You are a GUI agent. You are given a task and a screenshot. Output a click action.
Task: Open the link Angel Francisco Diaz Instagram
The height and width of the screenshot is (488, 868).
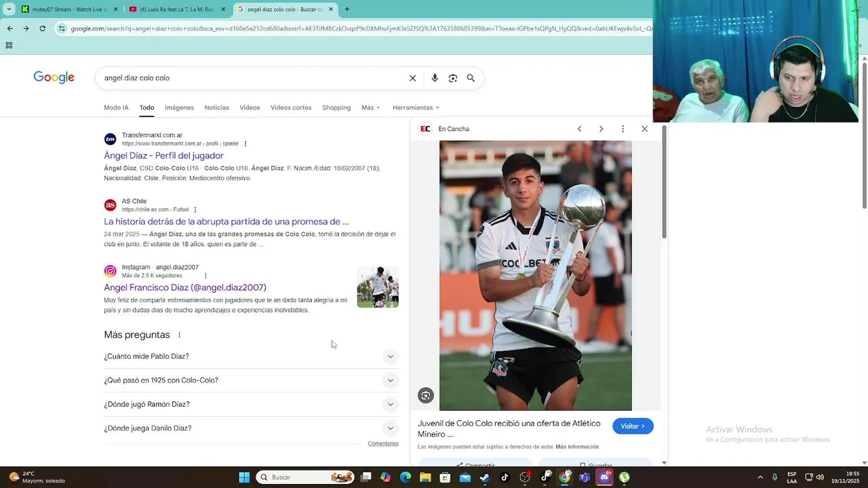(x=185, y=287)
